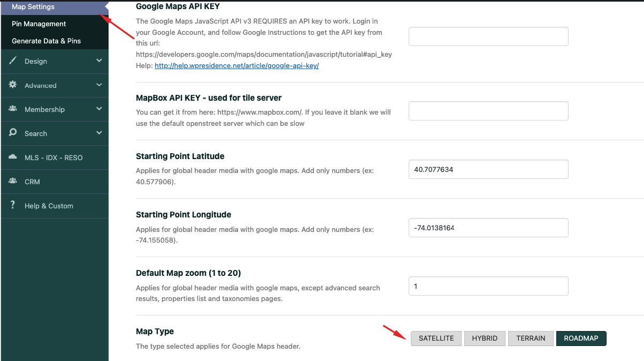This screenshot has height=361, width=644.
Task: Click the MLS - IDX - RESO cloud icon
Action: tap(13, 157)
